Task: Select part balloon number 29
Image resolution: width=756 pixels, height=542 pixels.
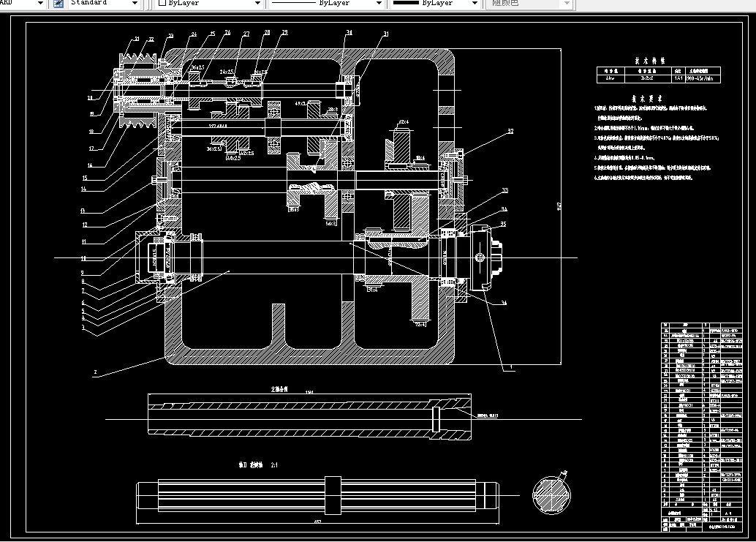Action: 284,32
